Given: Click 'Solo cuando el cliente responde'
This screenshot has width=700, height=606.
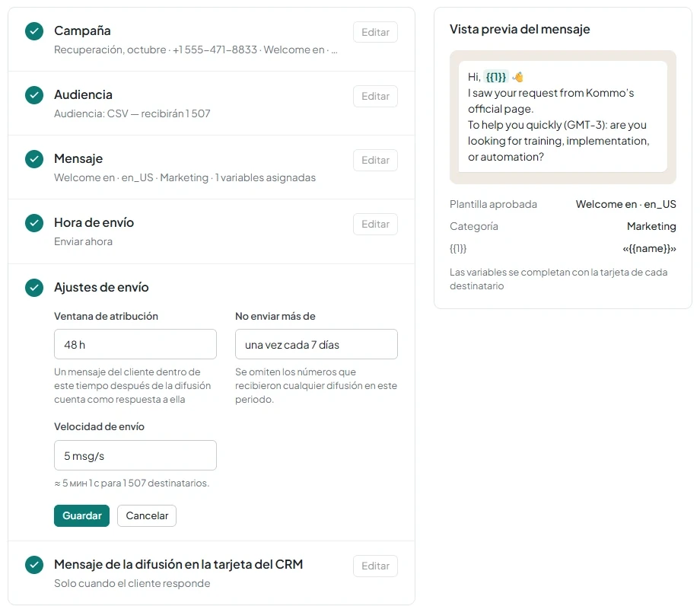Looking at the screenshot, I should pos(132,583).
